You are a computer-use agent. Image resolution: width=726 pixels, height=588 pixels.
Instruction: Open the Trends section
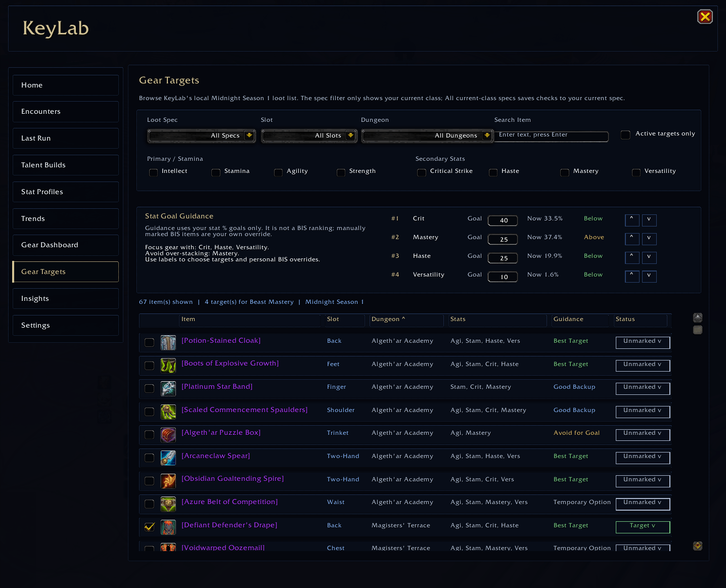[66, 218]
